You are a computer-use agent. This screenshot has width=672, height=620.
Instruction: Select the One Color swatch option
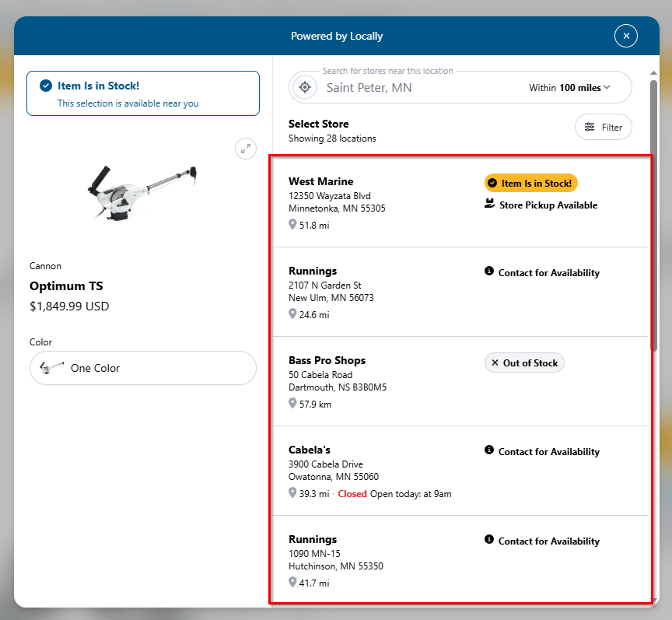143,368
